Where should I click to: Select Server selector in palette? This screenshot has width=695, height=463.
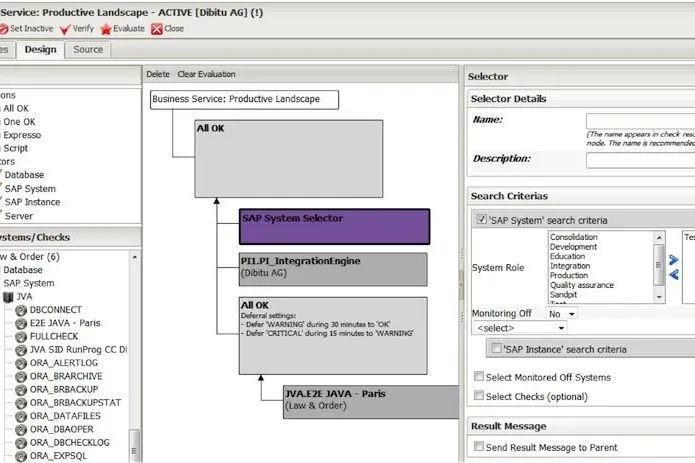pyautogui.click(x=19, y=216)
